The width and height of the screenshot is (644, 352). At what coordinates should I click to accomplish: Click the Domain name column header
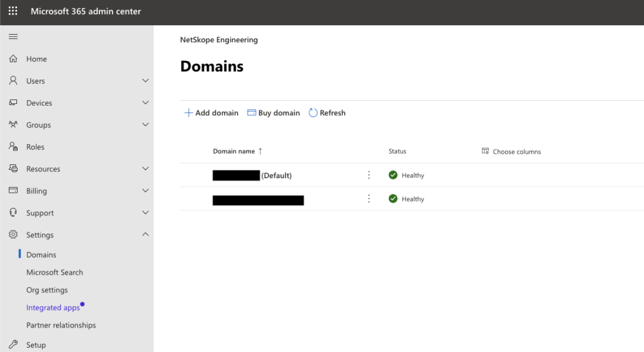pyautogui.click(x=234, y=151)
